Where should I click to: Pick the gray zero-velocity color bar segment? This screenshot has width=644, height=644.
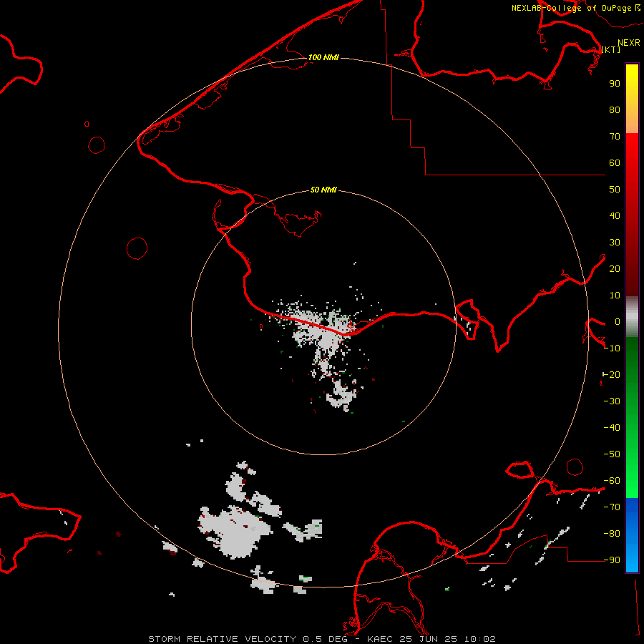pyautogui.click(x=632, y=317)
